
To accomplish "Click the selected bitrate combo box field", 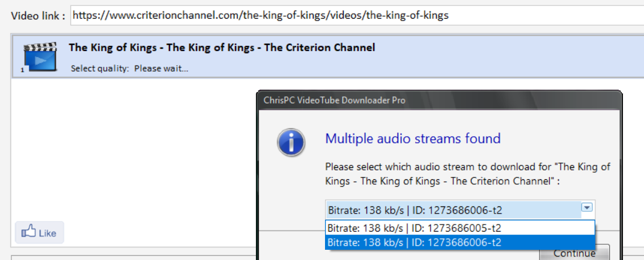I will pos(451,210).
